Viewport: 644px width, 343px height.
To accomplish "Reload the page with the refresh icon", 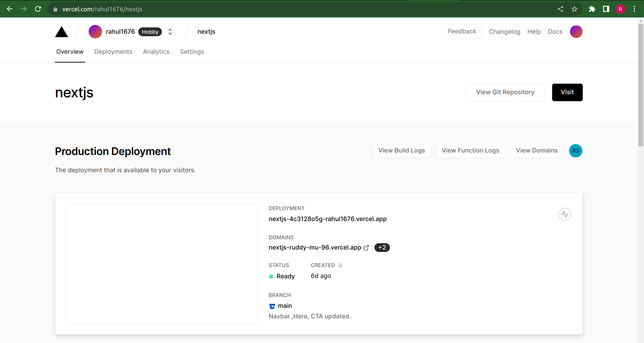I will pos(38,9).
